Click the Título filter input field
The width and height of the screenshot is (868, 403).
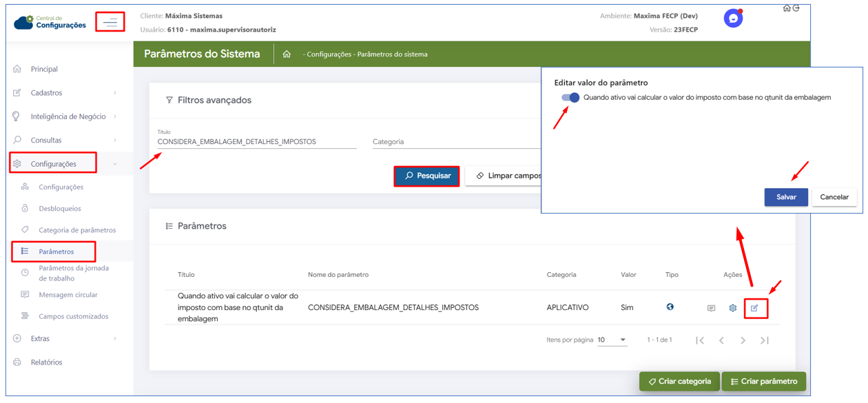pos(257,142)
